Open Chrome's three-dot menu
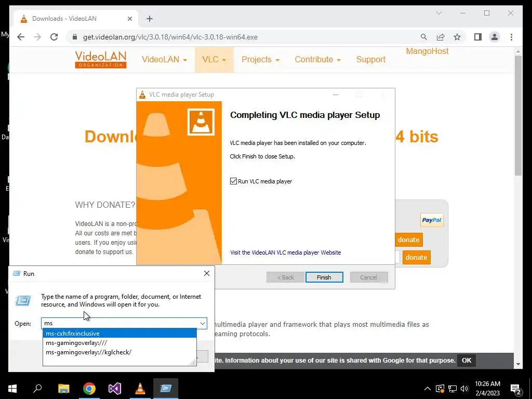The width and height of the screenshot is (532, 399). click(511, 37)
